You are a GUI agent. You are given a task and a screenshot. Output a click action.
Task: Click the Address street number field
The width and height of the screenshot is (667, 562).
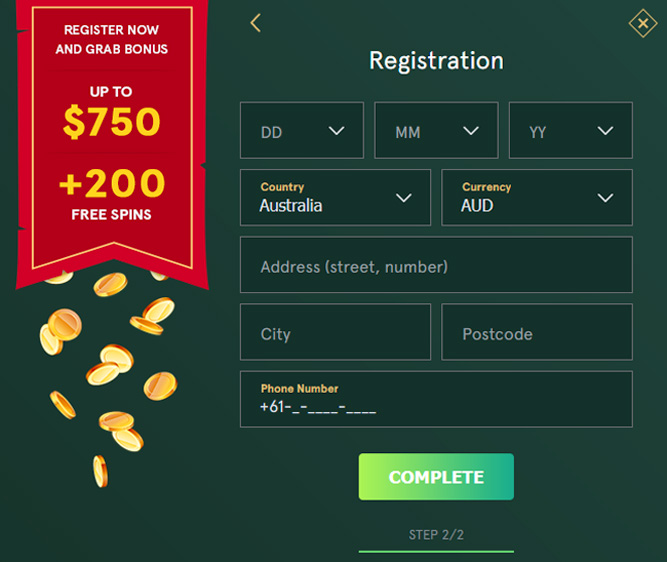click(436, 266)
